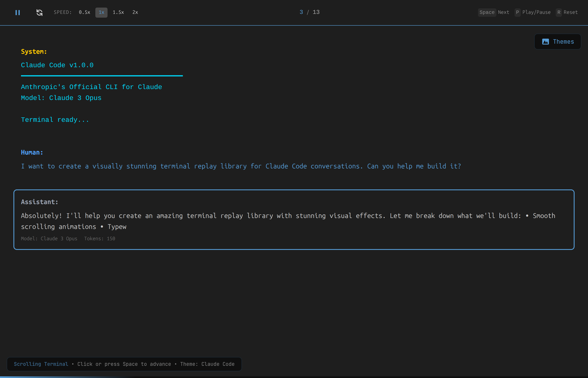This screenshot has width=588, height=378.
Task: Click the Themes picture icon
Action: coord(545,42)
